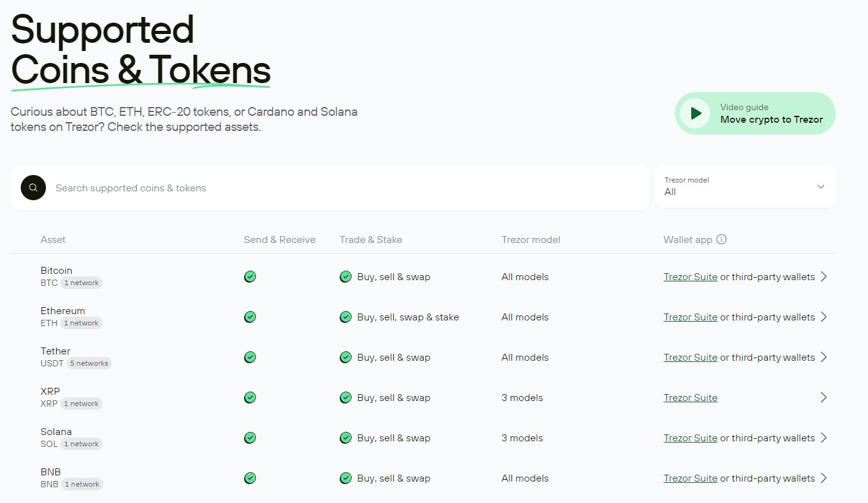Click the Tether 5 networks badge
This screenshot has width=868, height=503.
click(89, 363)
